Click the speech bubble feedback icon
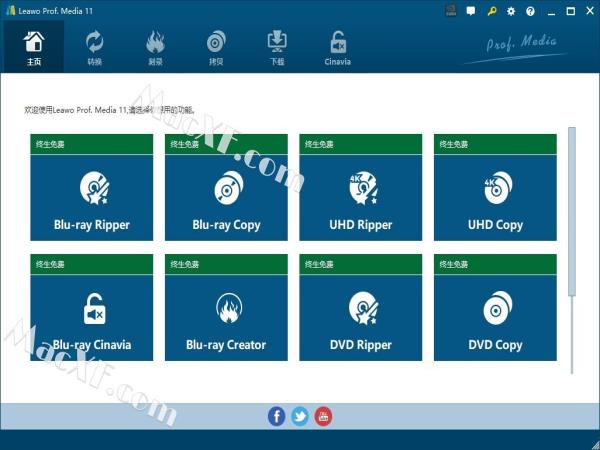The image size is (600, 450). (471, 11)
